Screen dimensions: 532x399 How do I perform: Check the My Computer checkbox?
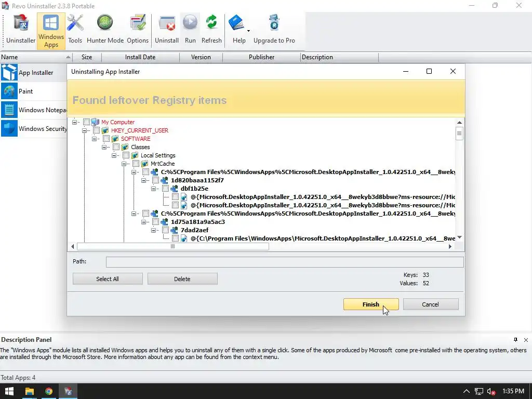pyautogui.click(x=86, y=122)
